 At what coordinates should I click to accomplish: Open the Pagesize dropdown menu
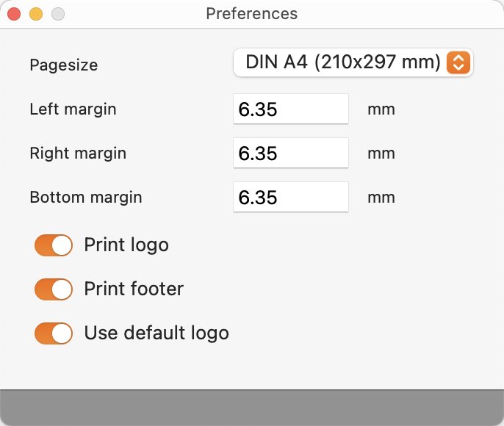click(353, 62)
